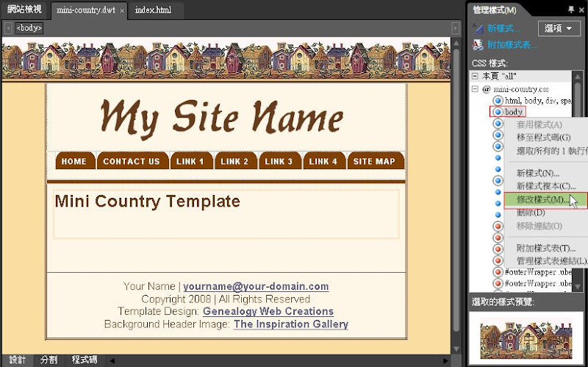This screenshot has height=367, width=588.
Task: Choose 移至程式碼(G) in the context menu
Action: pos(545,138)
